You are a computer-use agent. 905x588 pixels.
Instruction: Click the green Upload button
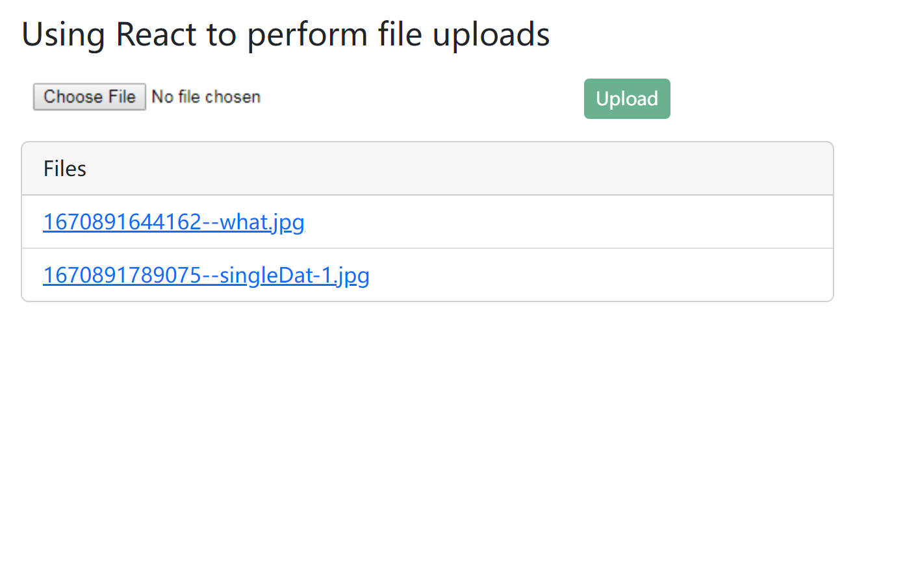[627, 99]
